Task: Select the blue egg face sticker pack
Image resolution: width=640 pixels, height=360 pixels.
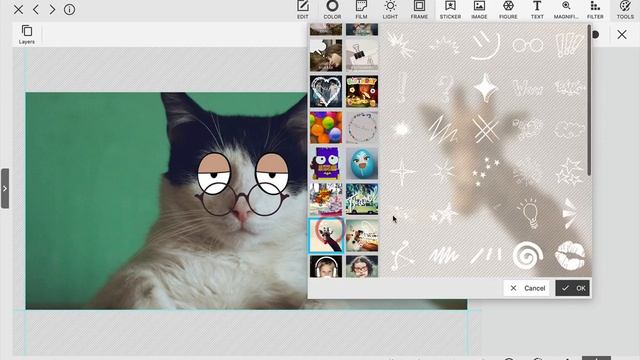Action: pyautogui.click(x=362, y=164)
